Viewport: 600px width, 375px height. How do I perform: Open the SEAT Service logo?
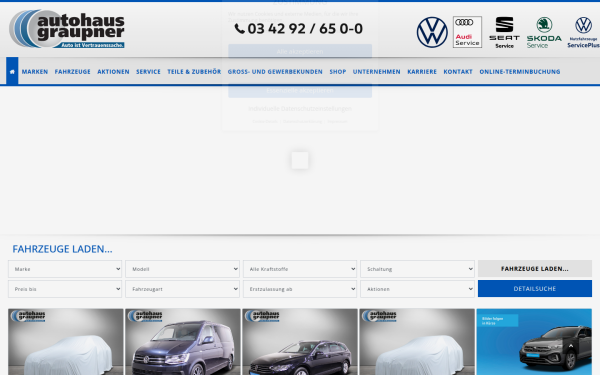(x=504, y=33)
